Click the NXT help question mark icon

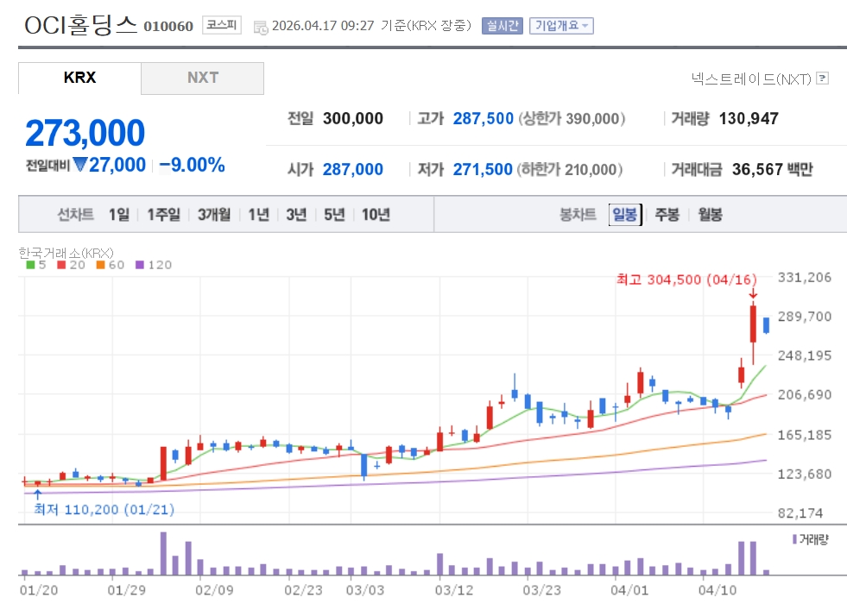[x=822, y=79]
